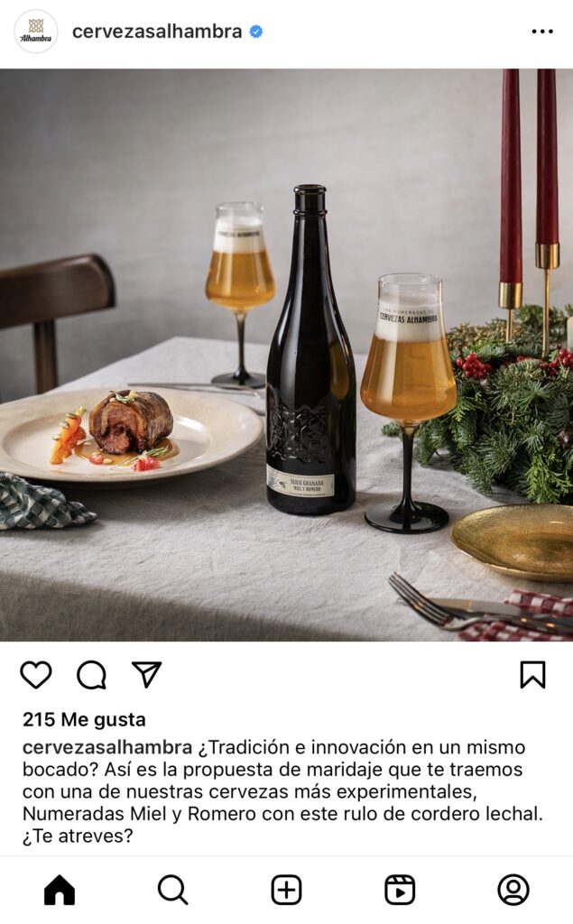
Task: Open cervezasalhambra username in post header
Action: (157, 32)
